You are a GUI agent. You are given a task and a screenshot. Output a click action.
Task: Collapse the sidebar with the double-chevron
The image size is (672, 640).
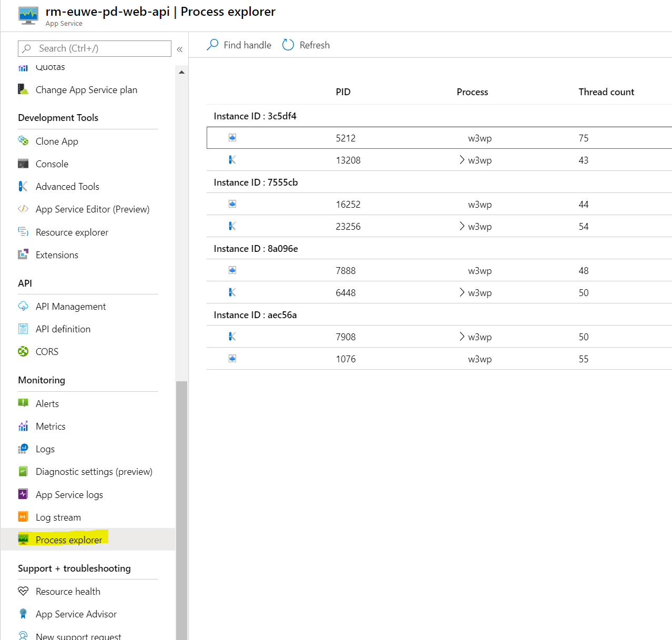point(179,48)
